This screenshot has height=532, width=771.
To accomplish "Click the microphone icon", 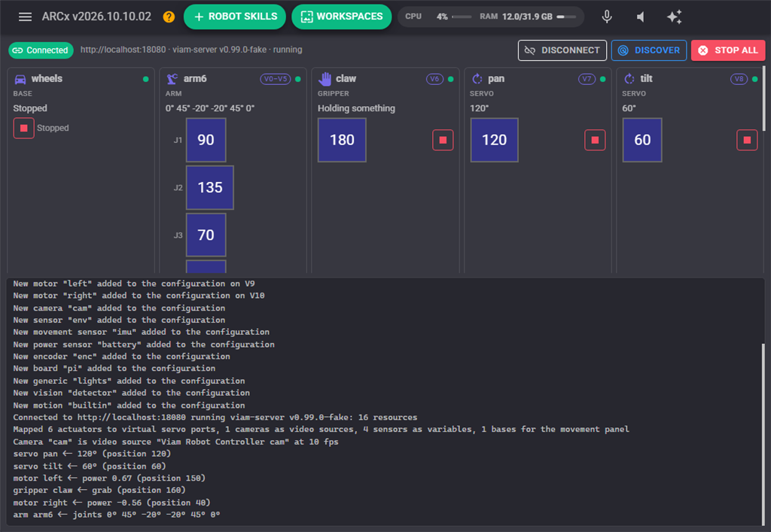I will pos(607,17).
